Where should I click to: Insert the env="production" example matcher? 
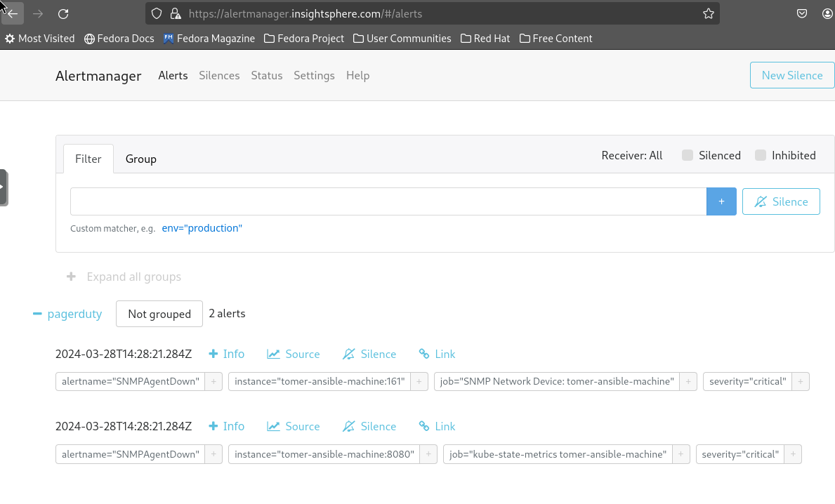tap(202, 228)
